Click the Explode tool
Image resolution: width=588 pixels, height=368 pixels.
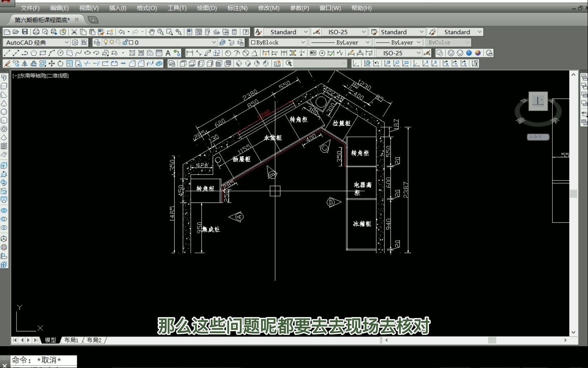coord(159,64)
